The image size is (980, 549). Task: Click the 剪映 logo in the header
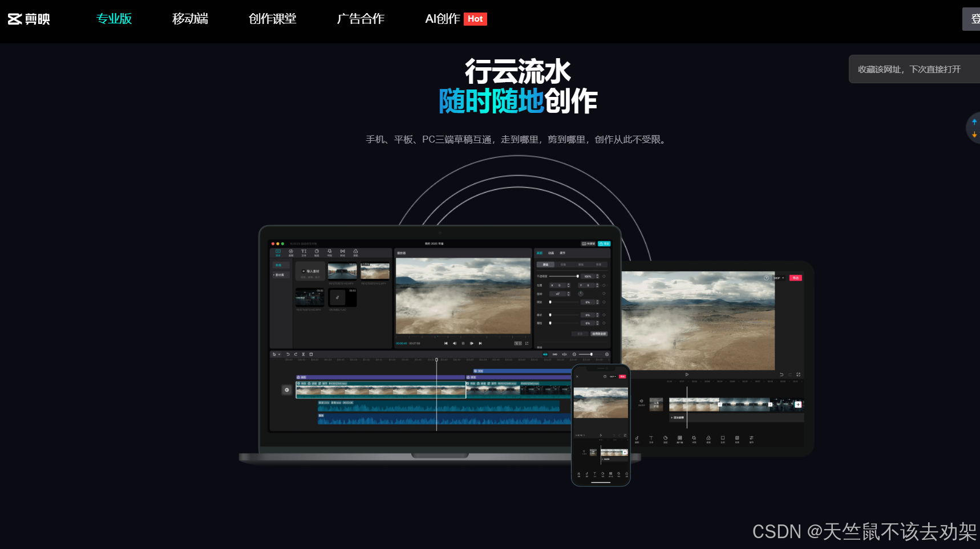[x=29, y=19]
